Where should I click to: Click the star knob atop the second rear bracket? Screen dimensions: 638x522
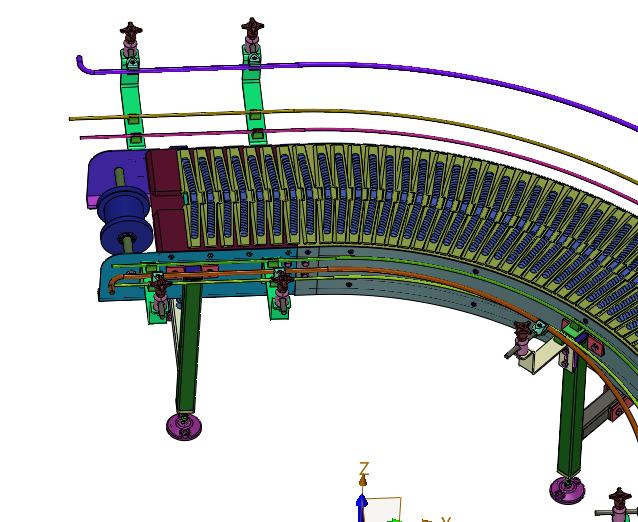(x=252, y=27)
